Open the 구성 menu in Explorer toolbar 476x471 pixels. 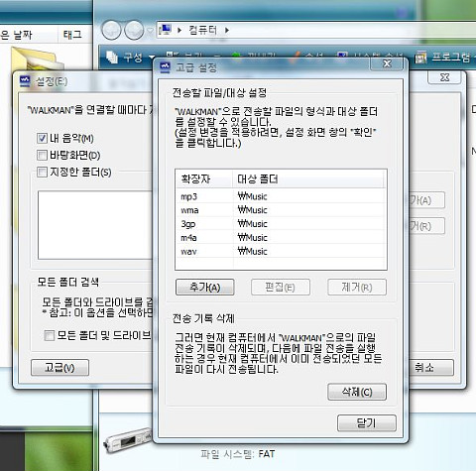coord(130,58)
